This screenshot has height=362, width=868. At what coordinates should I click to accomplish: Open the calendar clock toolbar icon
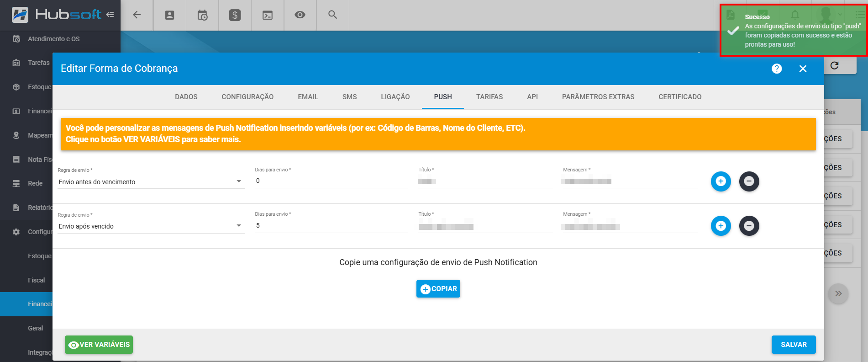[202, 15]
